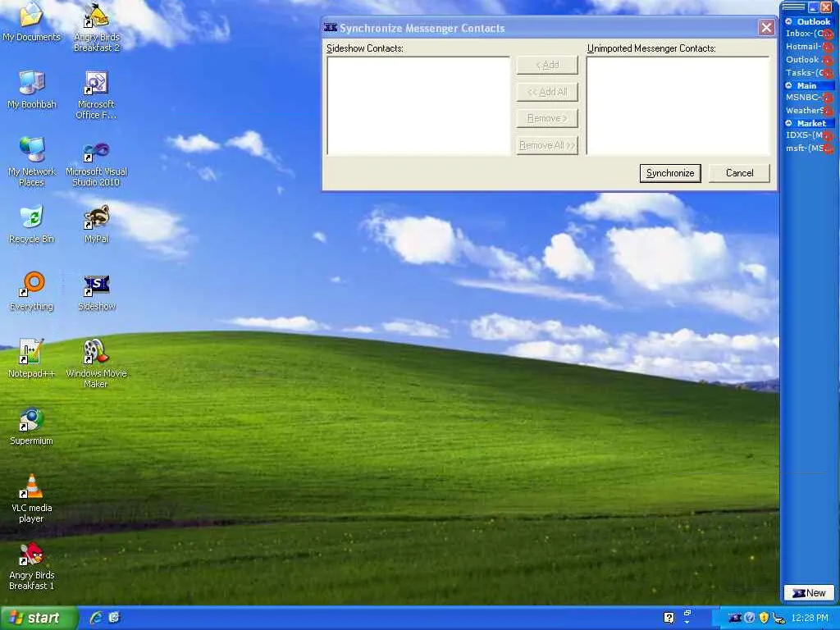Click the red status icon beside Inbox
This screenshot has height=630, width=840.
[x=829, y=34]
